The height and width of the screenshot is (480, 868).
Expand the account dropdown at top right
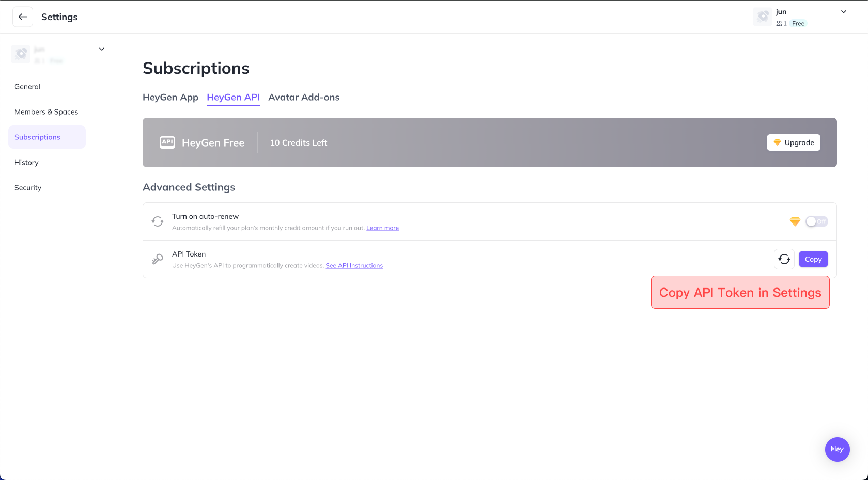click(x=844, y=12)
